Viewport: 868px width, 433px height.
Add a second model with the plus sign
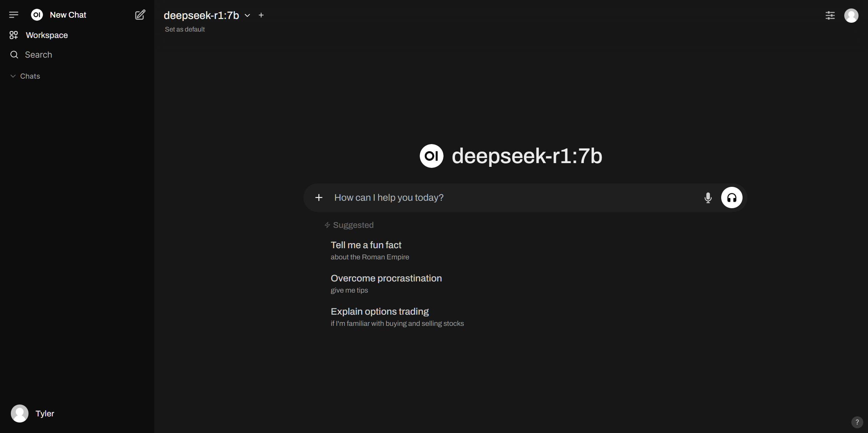point(261,15)
